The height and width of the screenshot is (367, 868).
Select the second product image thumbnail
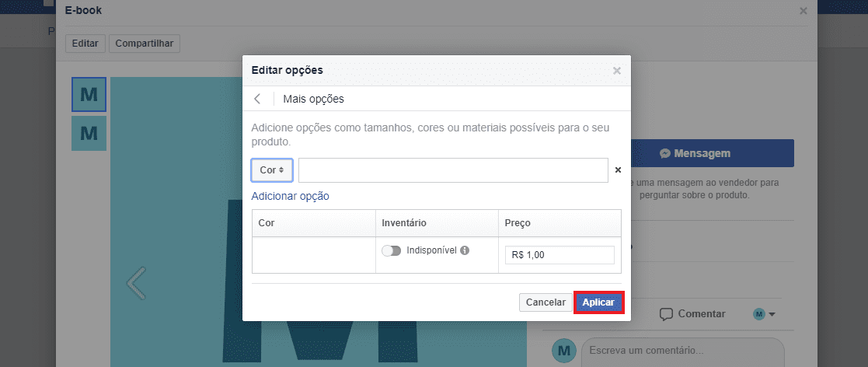(x=89, y=133)
